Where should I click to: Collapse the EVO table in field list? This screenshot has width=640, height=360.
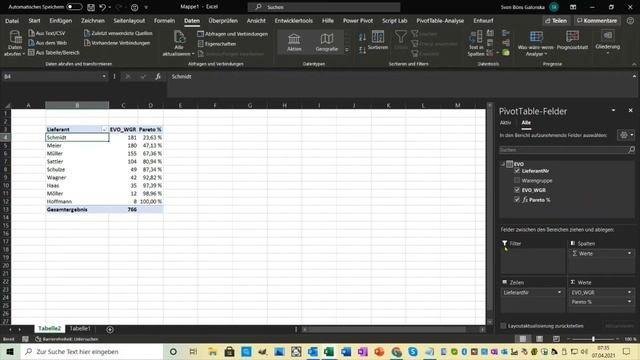[x=503, y=164]
